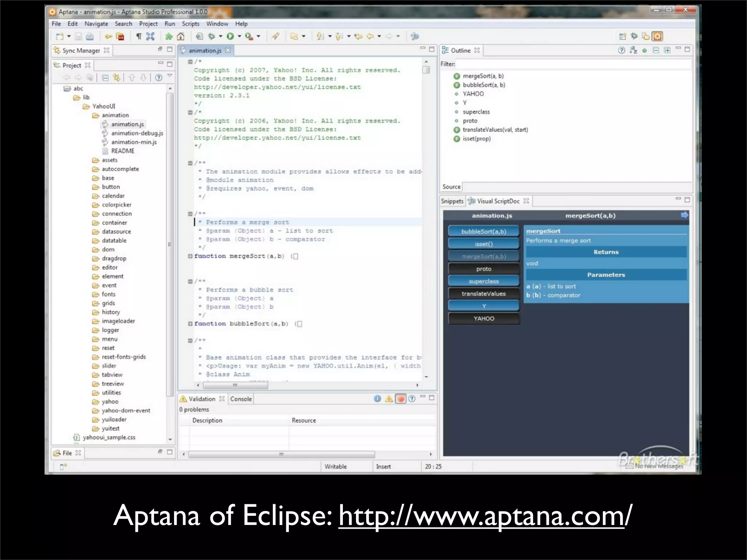Select the orange Aptana perspective icon
747x560 pixels.
[657, 36]
